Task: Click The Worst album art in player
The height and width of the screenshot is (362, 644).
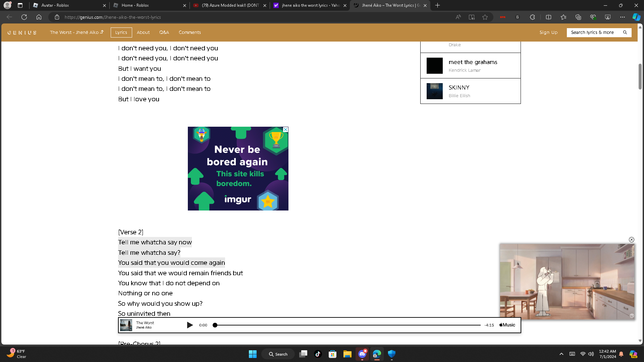Action: [x=126, y=325]
